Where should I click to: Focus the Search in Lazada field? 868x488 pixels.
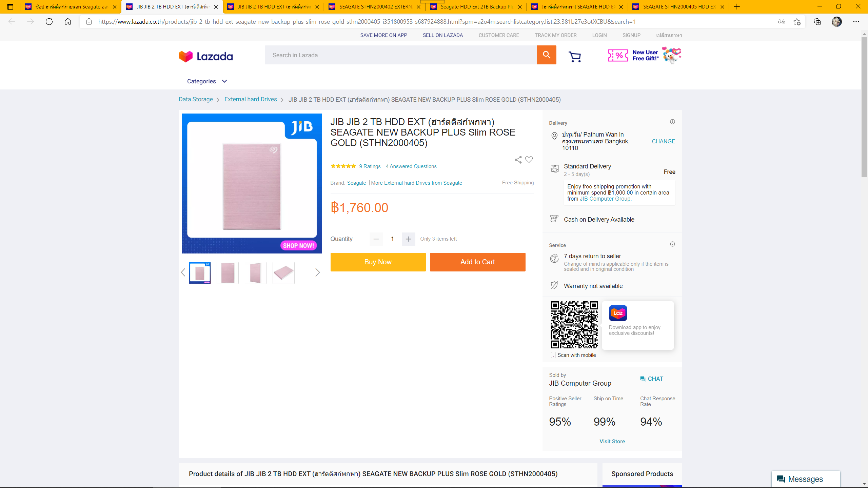[401, 55]
